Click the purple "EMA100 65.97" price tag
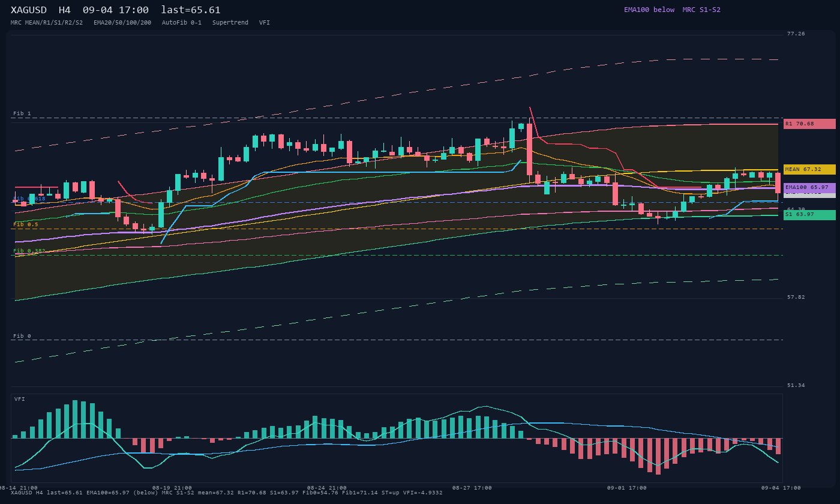Image resolution: width=840 pixels, height=504 pixels. pyautogui.click(x=809, y=188)
